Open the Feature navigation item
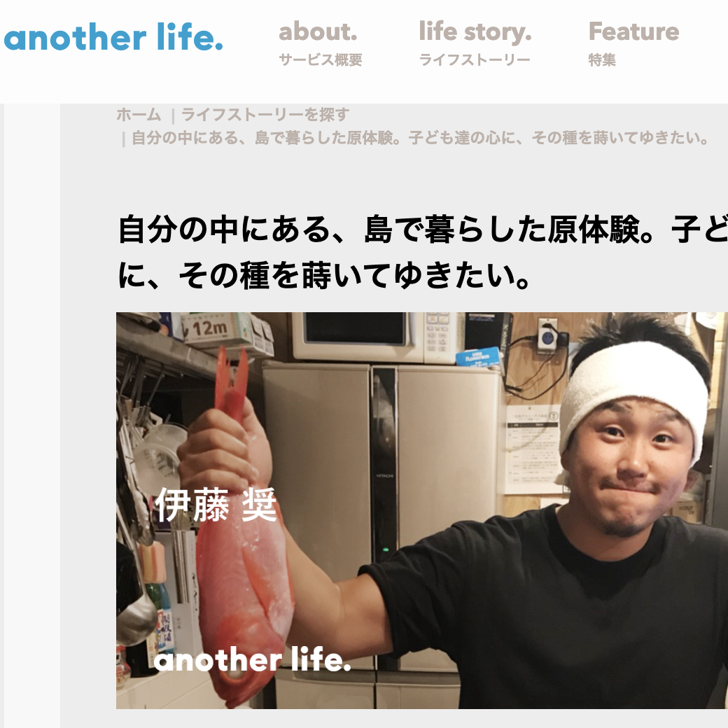728x728 pixels. tap(633, 31)
